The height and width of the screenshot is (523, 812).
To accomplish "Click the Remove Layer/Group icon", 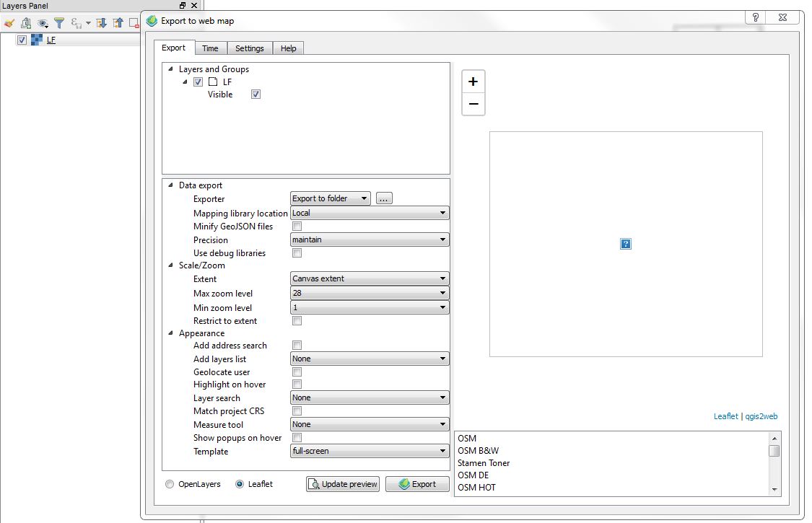I will click(133, 22).
